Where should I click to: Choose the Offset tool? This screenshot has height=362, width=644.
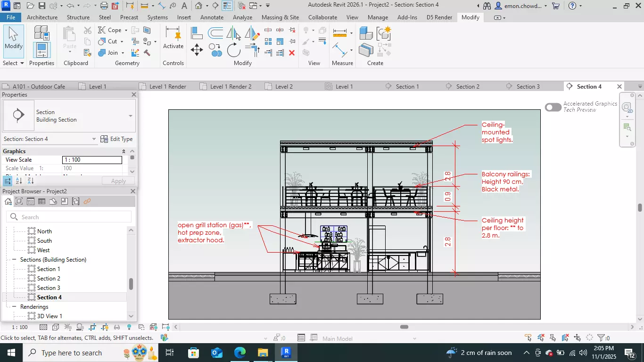click(x=215, y=33)
